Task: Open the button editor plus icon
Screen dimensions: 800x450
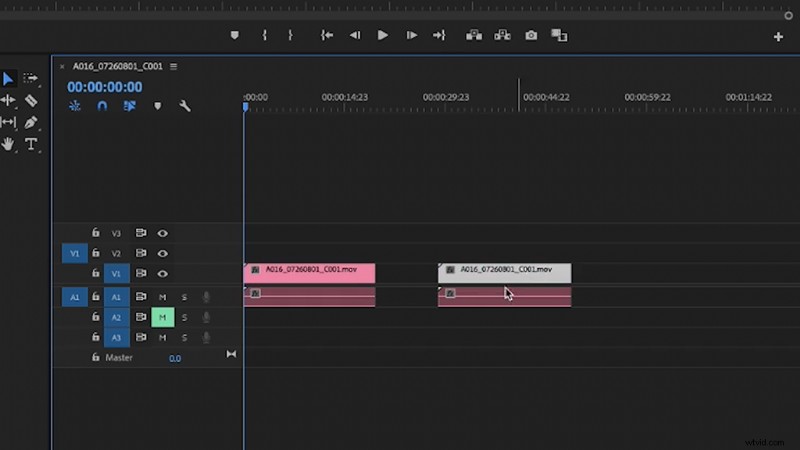Action: click(778, 37)
